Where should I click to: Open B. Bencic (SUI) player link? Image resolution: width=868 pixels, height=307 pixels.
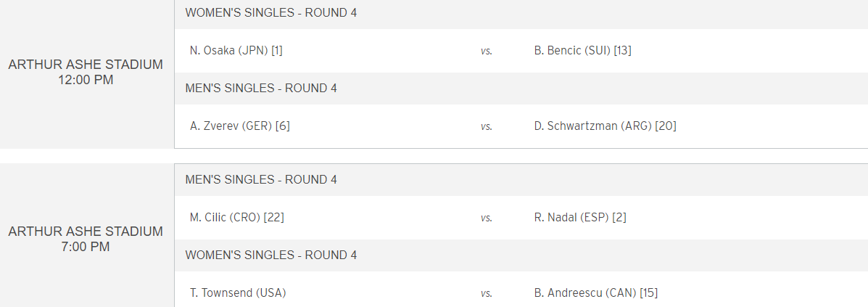tap(582, 50)
